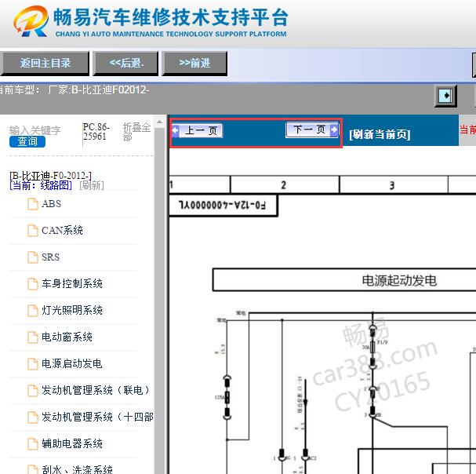Click document icon beside 发动机管理系统（联电）
This screenshot has height=474, width=476.
33,391
